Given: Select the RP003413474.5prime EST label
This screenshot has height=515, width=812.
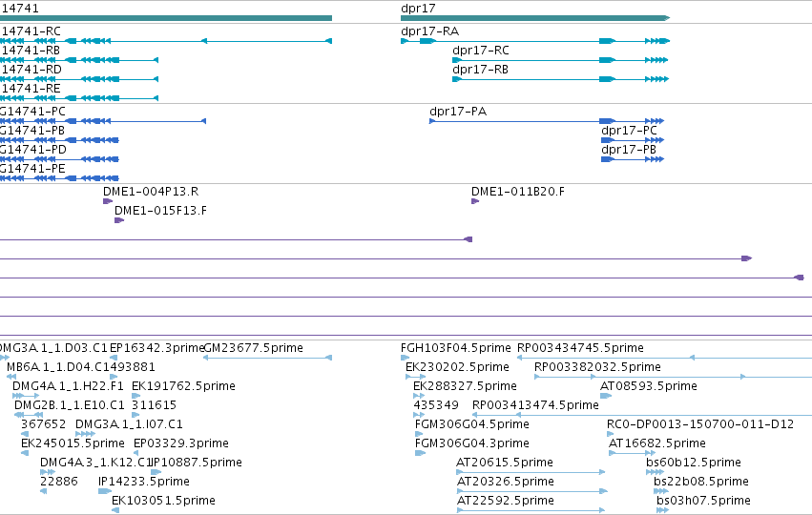Looking at the screenshot, I should 535,405.
